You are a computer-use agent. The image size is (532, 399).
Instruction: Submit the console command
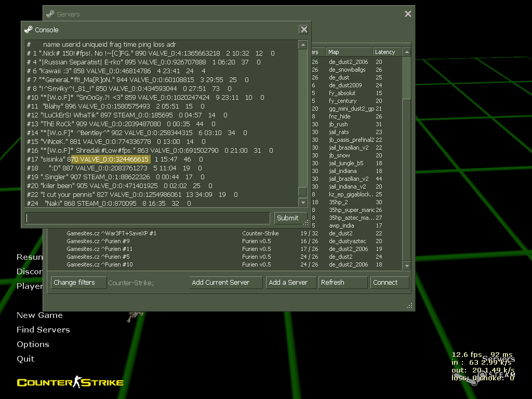290,218
